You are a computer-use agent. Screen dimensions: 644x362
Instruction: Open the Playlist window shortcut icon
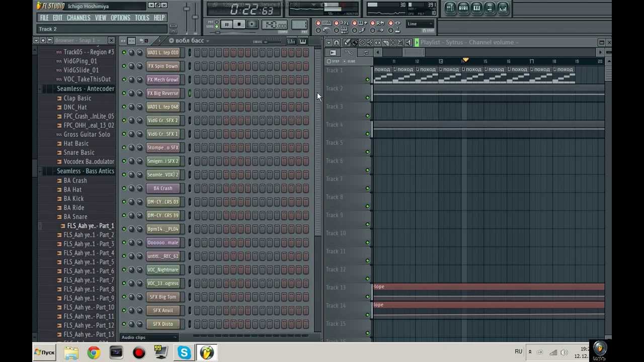(450, 8)
